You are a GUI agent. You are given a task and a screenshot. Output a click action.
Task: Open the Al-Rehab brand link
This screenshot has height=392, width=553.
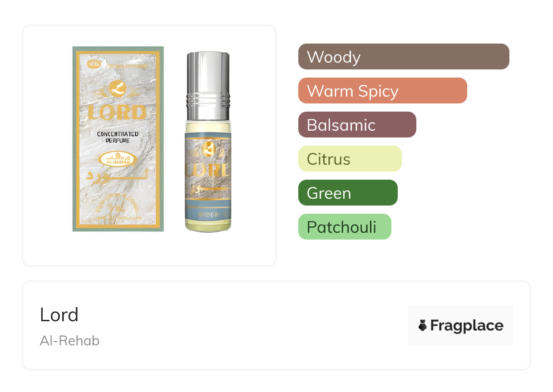pyautogui.click(x=69, y=341)
